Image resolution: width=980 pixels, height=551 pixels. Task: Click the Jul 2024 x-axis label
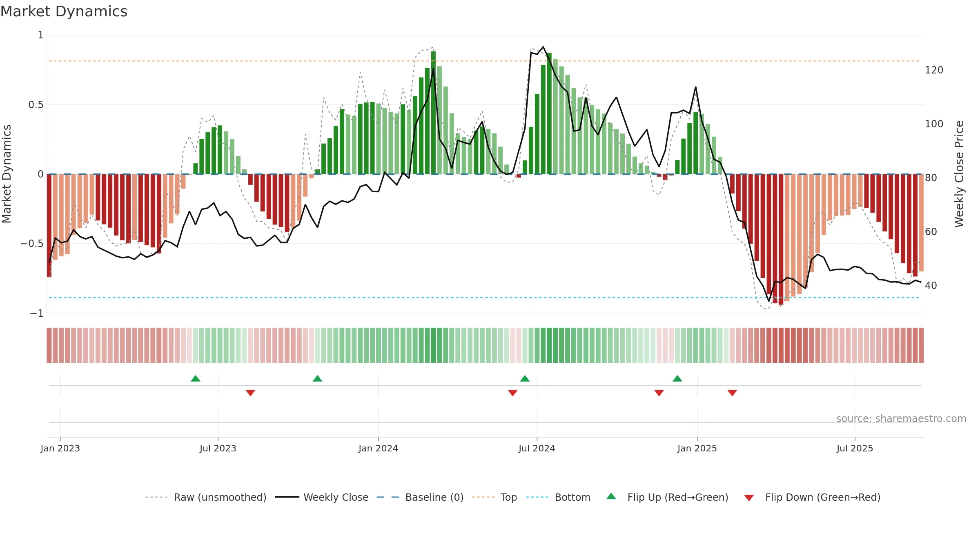point(537,448)
